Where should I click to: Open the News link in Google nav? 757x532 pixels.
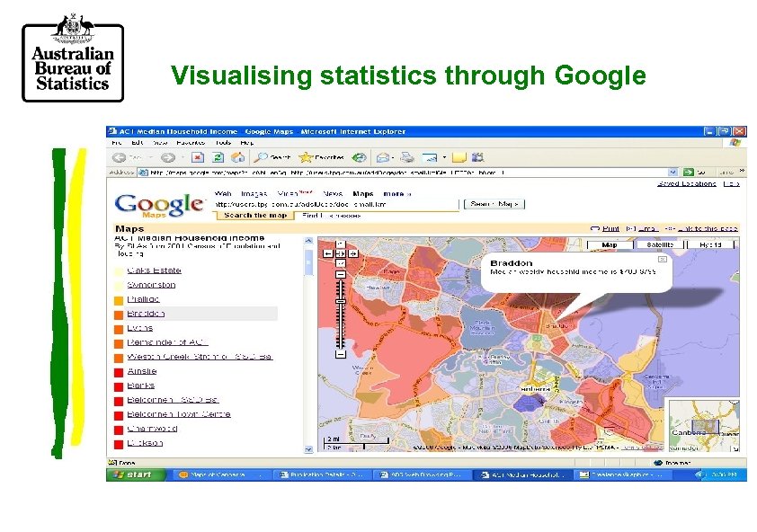click(333, 194)
